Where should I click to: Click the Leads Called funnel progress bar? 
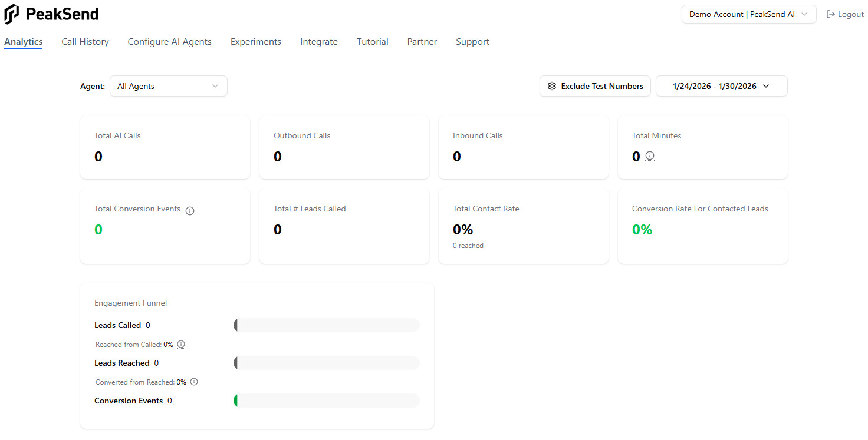click(327, 325)
